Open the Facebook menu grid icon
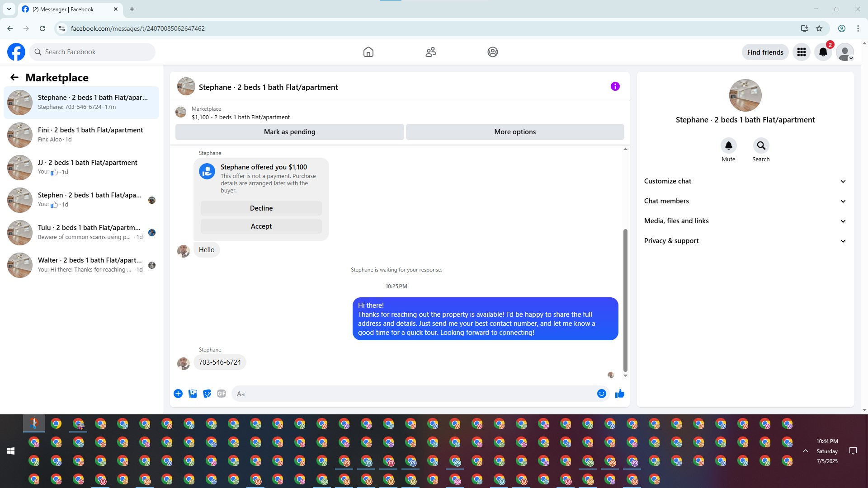The width and height of the screenshot is (868, 488). point(801,52)
